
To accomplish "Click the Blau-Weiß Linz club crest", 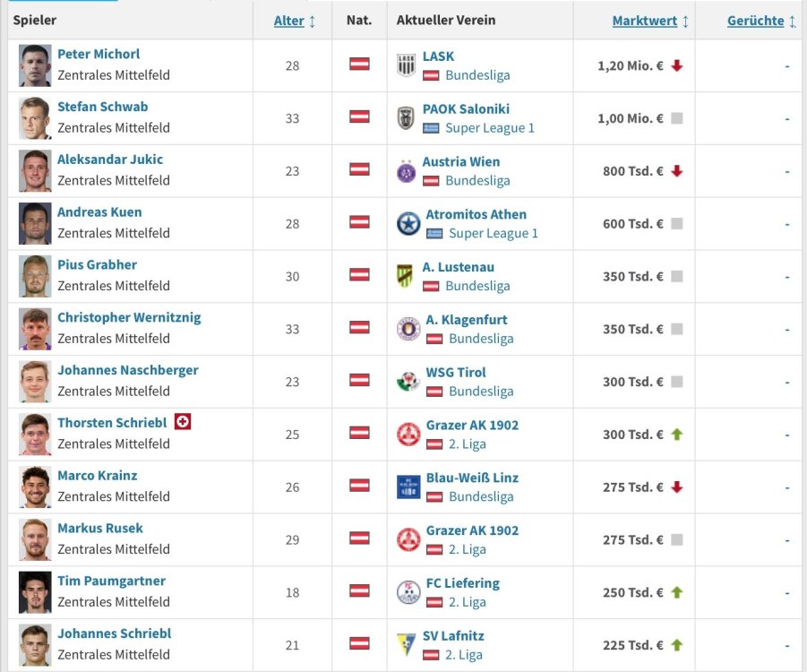I will tap(408, 487).
